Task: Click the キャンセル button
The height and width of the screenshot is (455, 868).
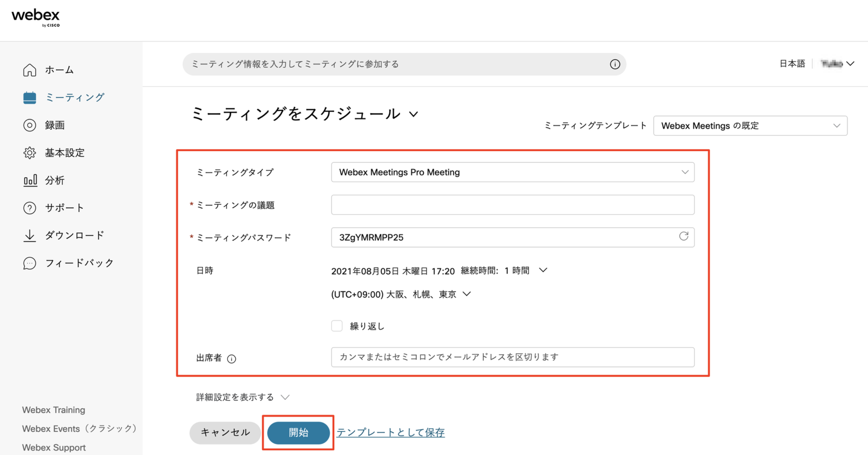Action: 225,433
